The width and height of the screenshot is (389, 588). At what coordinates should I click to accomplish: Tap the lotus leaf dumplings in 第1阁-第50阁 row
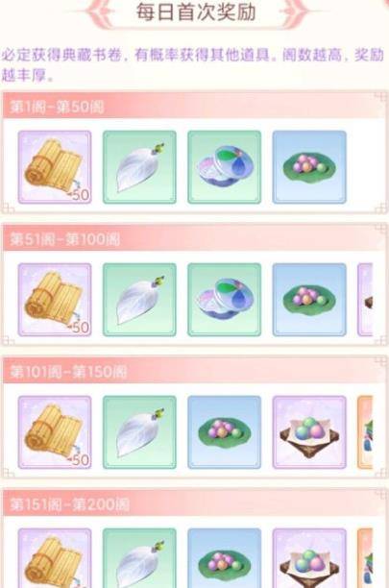(309, 167)
